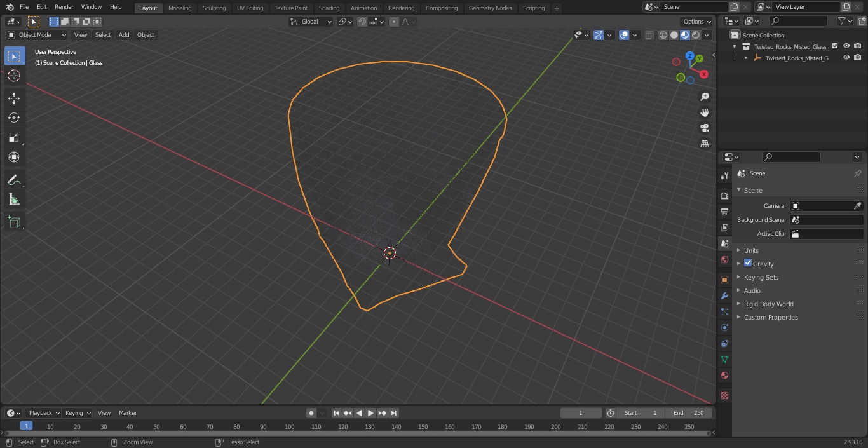Open the viewport Options dropdown
Screen dimensions: 868x448
697,22
